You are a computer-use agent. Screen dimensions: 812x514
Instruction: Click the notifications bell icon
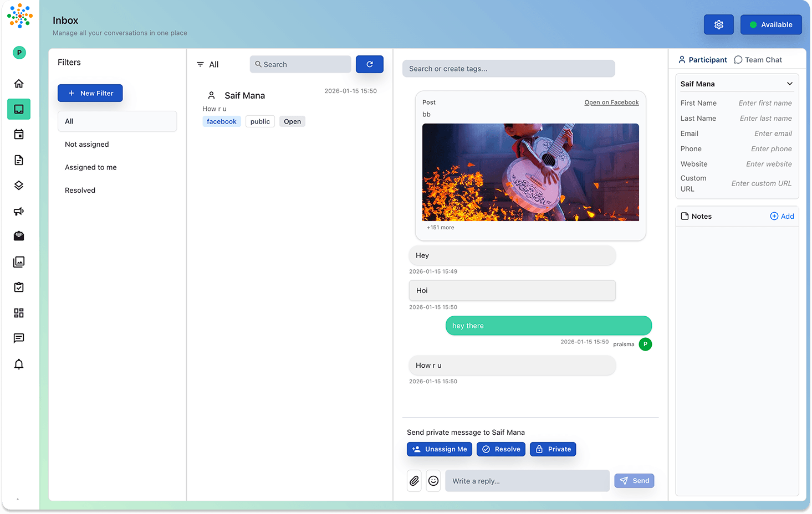(19, 364)
